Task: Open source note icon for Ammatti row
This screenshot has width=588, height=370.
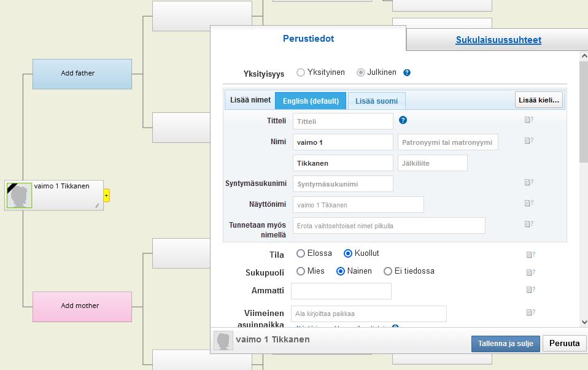Action: coord(531,290)
